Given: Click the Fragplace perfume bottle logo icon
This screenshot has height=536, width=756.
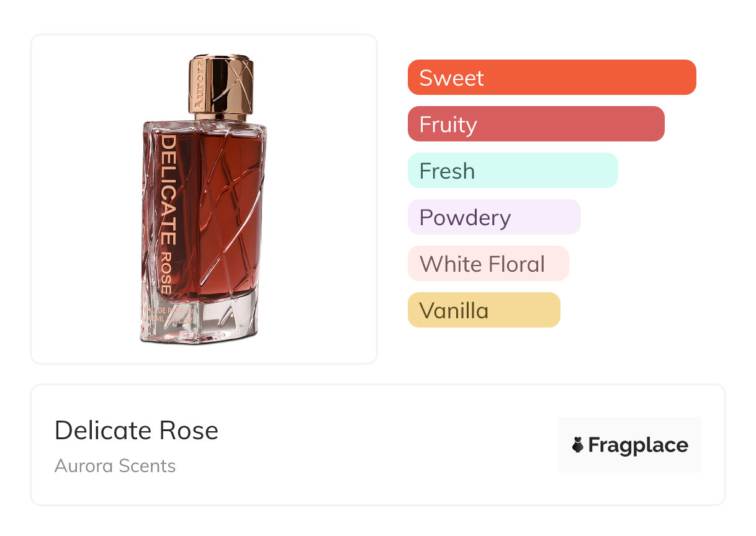Looking at the screenshot, I should (x=578, y=445).
